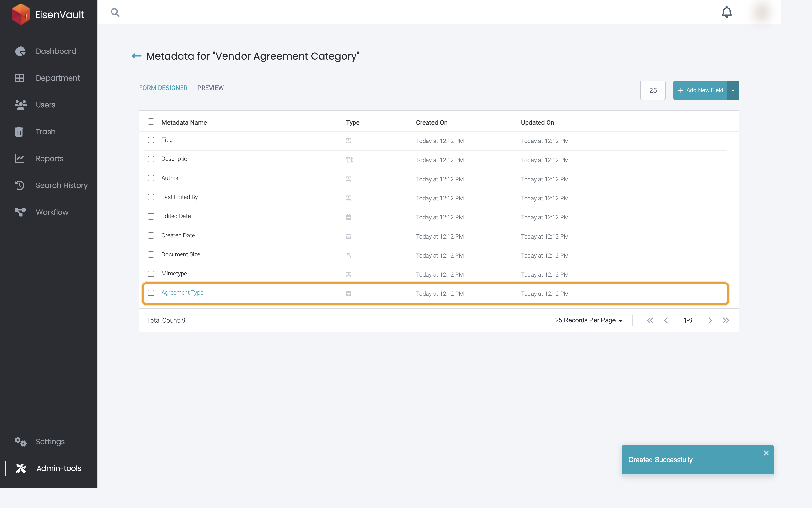Sort by the Metadata Name column header
This screenshot has height=508, width=812.
tap(184, 123)
